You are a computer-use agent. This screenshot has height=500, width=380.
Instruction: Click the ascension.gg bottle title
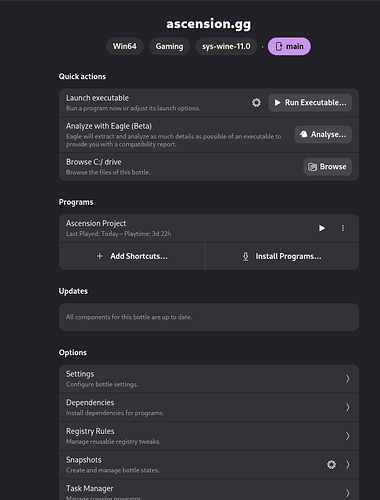pyautogui.click(x=209, y=24)
